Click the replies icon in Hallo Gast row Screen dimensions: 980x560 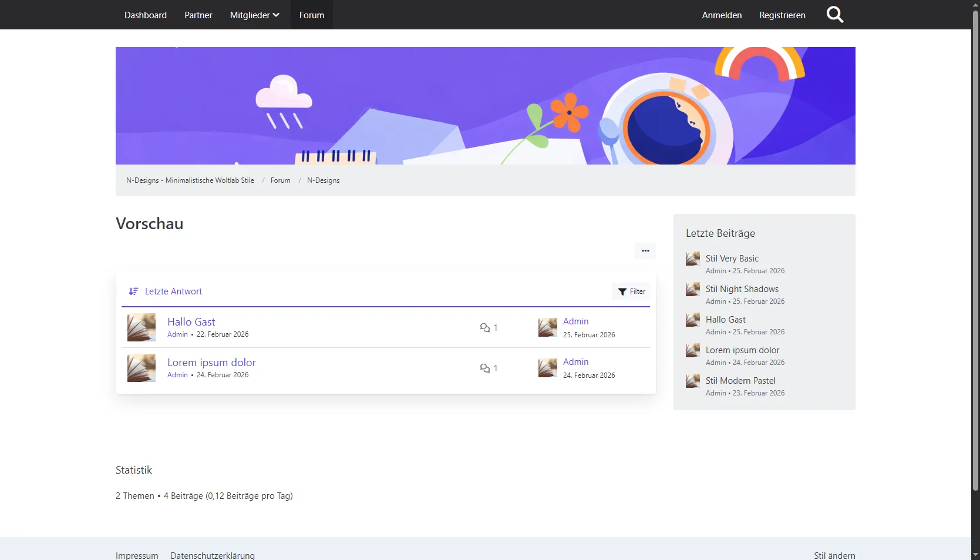point(485,328)
